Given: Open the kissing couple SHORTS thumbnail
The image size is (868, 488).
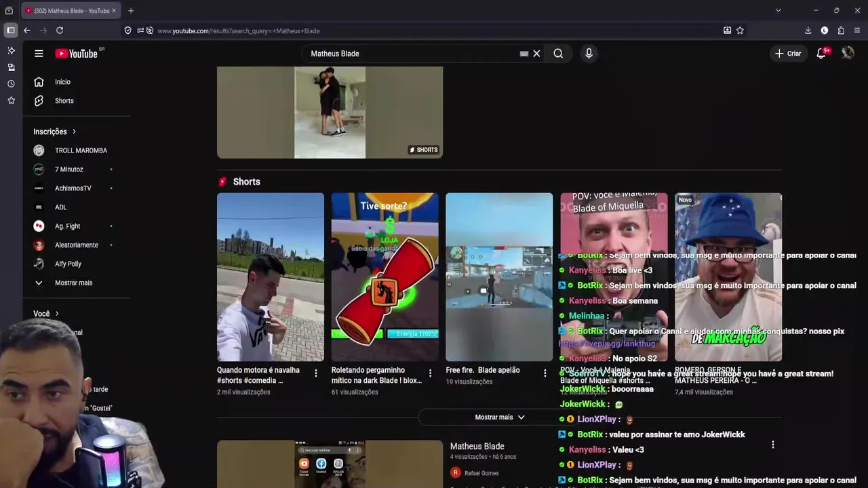Looking at the screenshot, I should pyautogui.click(x=330, y=112).
